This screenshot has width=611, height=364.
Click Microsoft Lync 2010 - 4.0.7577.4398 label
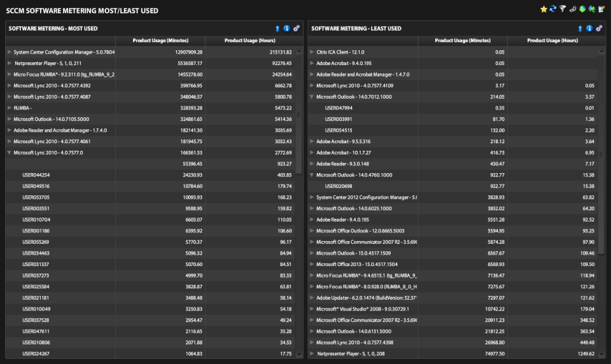355,342
